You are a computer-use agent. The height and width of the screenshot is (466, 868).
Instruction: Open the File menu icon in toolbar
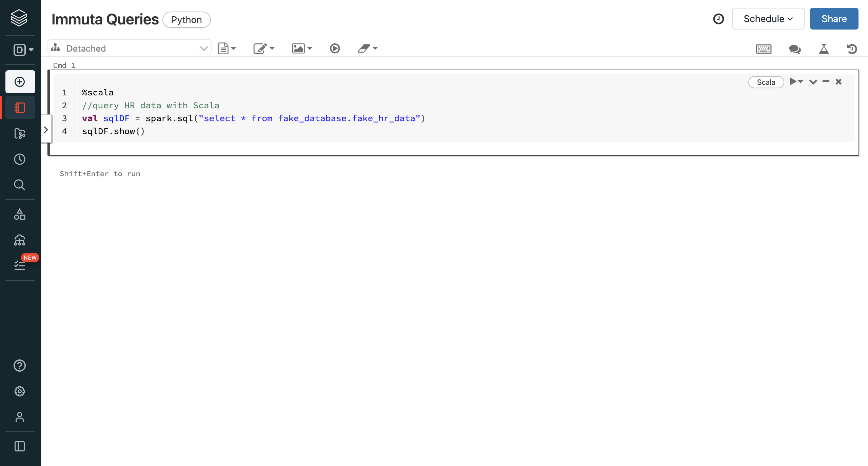click(x=227, y=48)
